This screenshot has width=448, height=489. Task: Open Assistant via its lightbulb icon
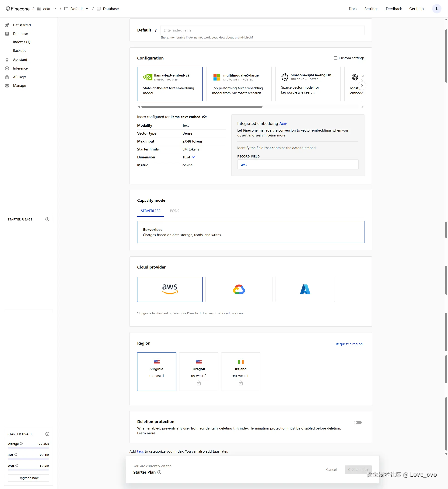pyautogui.click(x=7, y=60)
